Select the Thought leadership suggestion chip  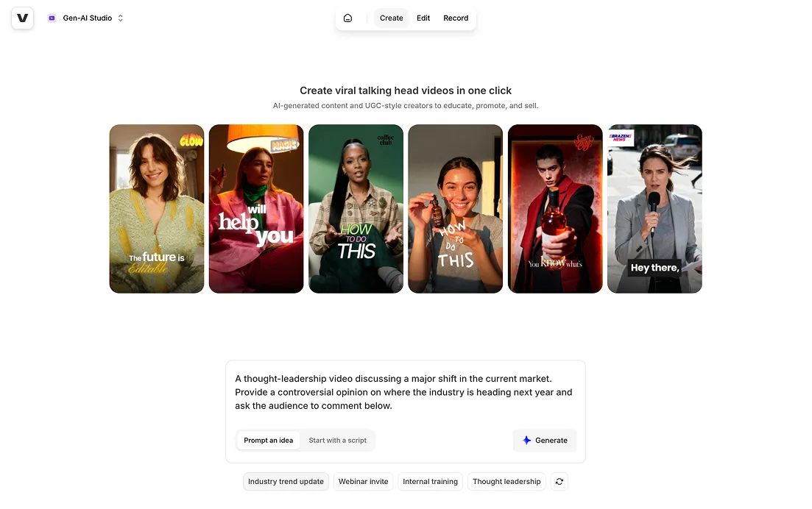(506, 482)
